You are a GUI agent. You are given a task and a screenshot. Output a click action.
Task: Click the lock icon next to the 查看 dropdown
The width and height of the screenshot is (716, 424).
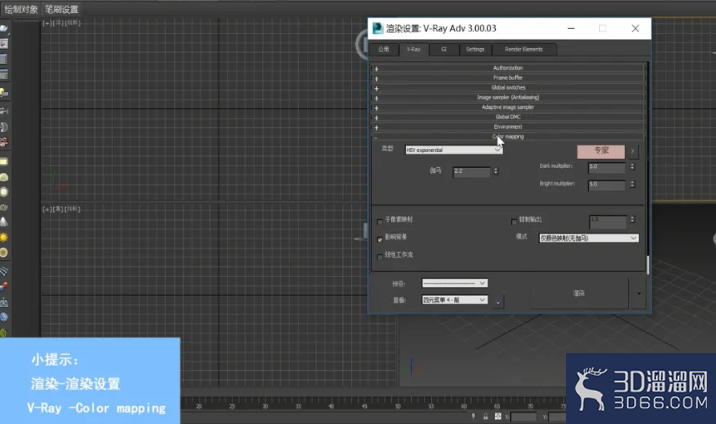click(498, 301)
